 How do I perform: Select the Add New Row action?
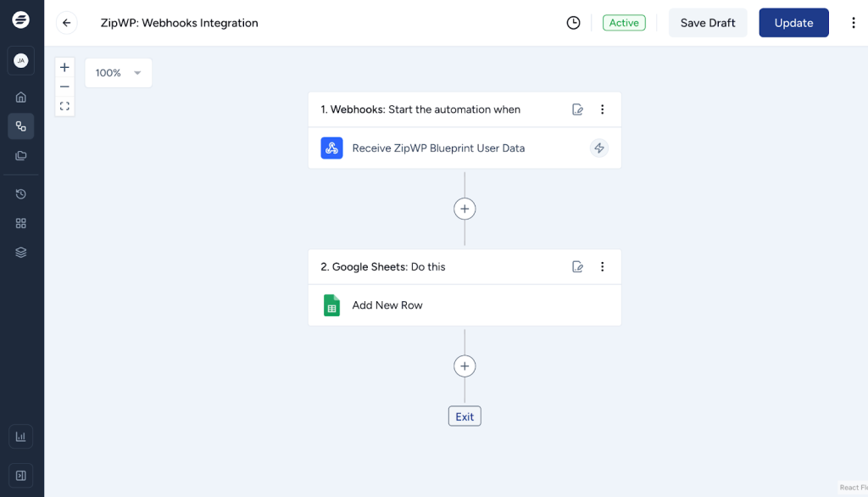387,305
